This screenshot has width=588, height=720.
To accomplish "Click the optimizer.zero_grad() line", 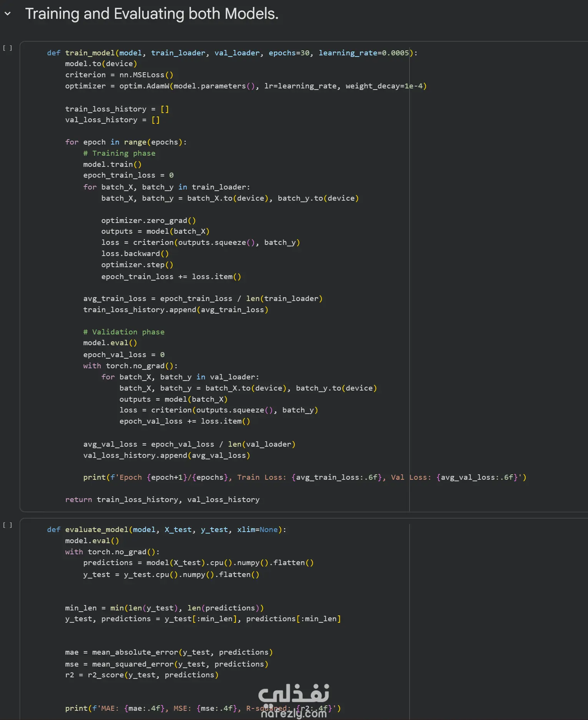I will coord(148,221).
